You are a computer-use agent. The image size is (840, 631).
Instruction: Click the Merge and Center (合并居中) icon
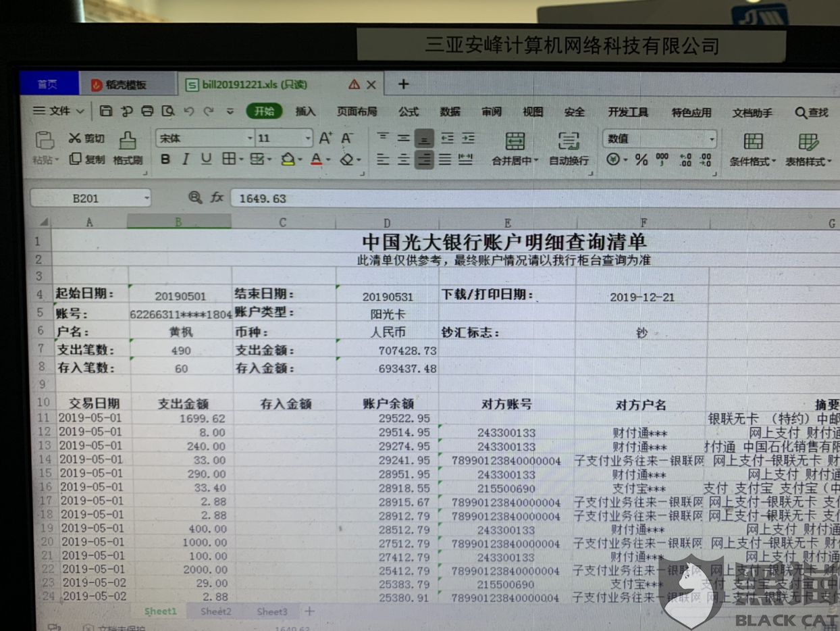tap(515, 141)
